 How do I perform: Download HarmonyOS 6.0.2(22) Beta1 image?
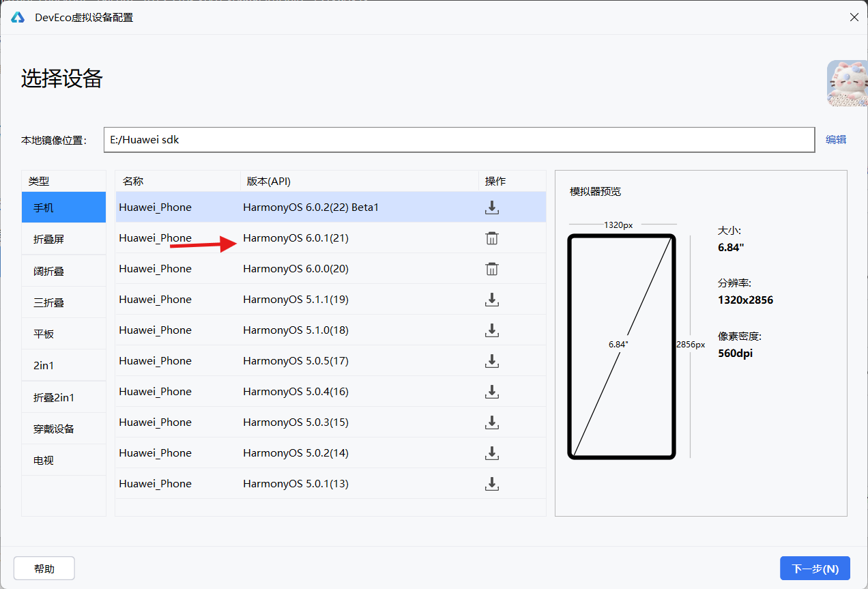coord(491,207)
